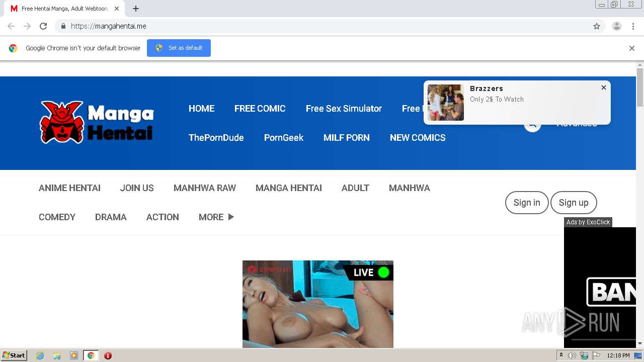
Task: Open the Windows Start menu
Action: pyautogui.click(x=14, y=355)
